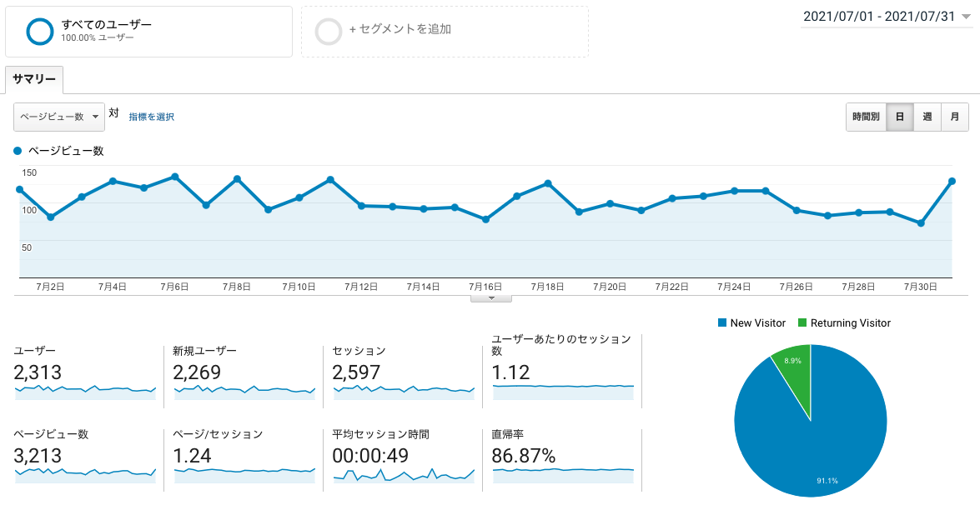Image resolution: width=980 pixels, height=505 pixels.
Task: Click the セグメントを追加 empty circle icon
Action: tap(329, 31)
